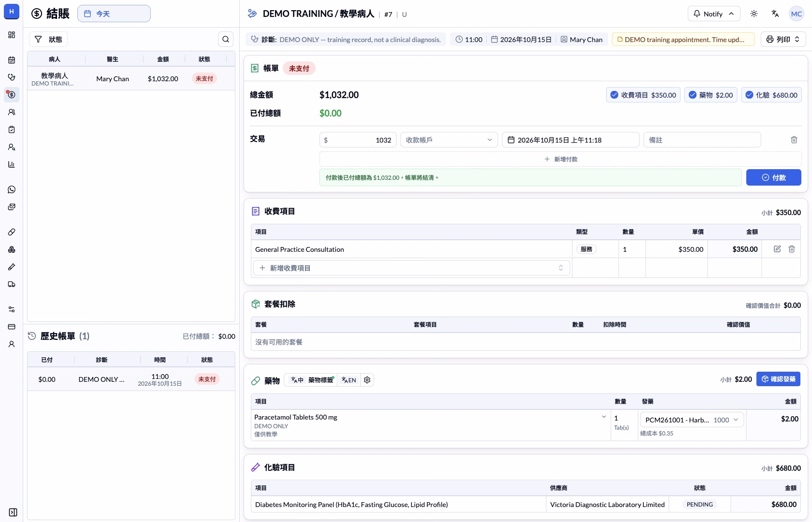Switch medication label to Chinese (中)
This screenshot has width=812, height=522.
pyautogui.click(x=297, y=380)
